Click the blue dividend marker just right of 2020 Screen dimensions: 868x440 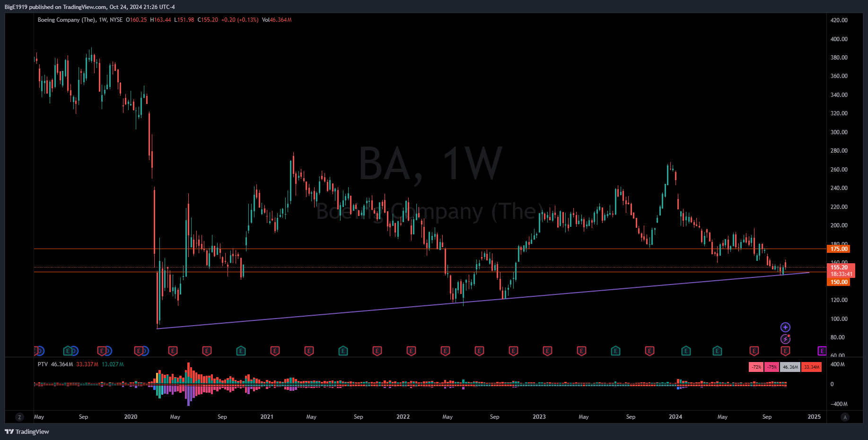pyautogui.click(x=145, y=351)
